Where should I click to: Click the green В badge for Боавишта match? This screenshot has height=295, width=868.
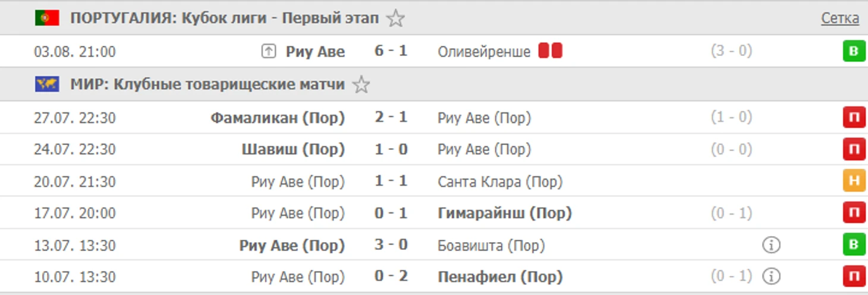tap(854, 245)
